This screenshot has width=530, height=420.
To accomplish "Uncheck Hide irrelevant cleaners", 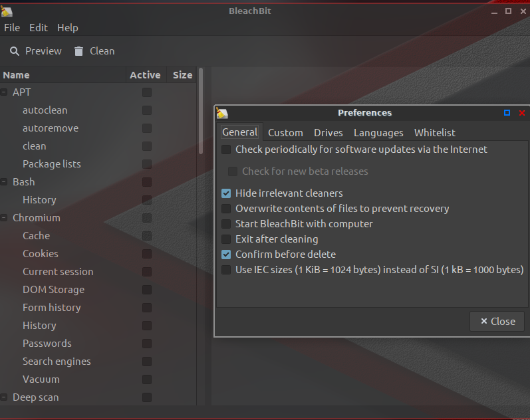I will (226, 193).
